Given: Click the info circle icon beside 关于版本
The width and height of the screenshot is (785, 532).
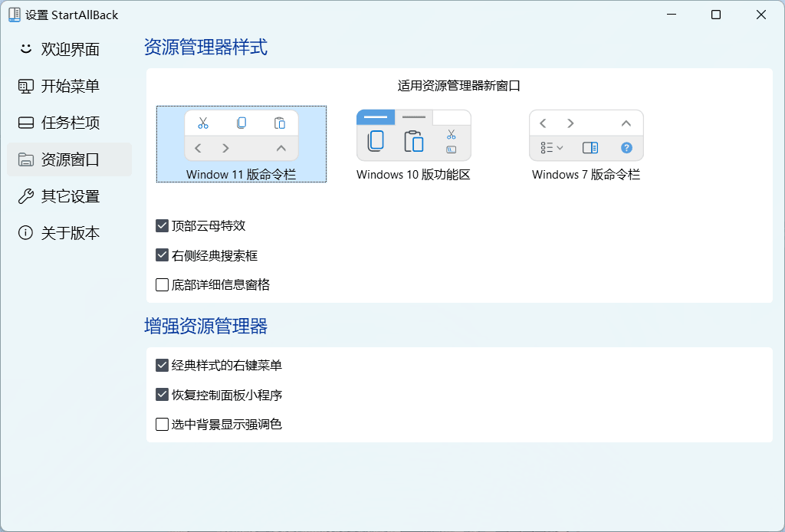Looking at the screenshot, I should pyautogui.click(x=25, y=233).
